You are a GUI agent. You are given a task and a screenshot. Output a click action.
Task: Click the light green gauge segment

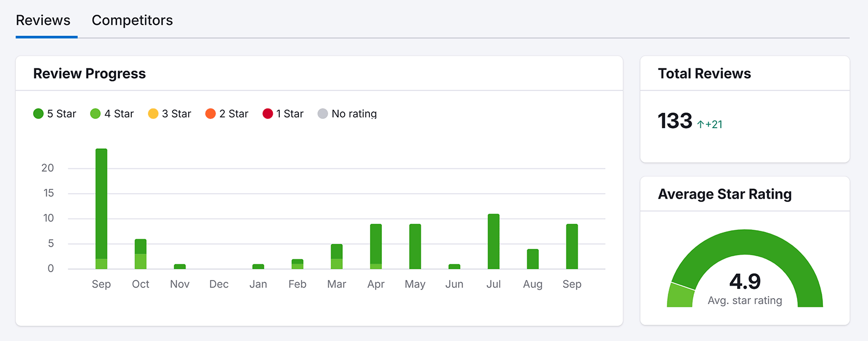[680, 296]
